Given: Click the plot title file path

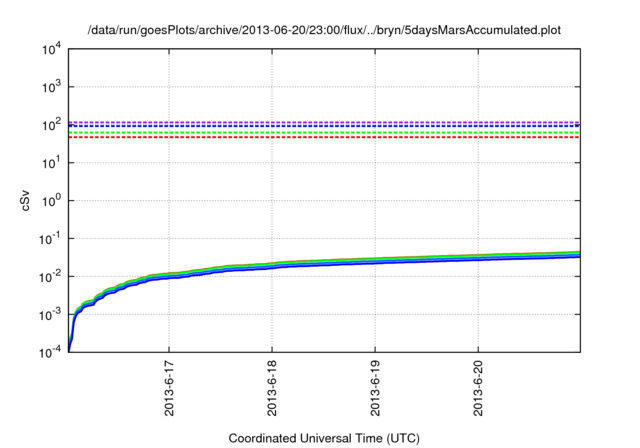Looking at the screenshot, I should (x=324, y=30).
